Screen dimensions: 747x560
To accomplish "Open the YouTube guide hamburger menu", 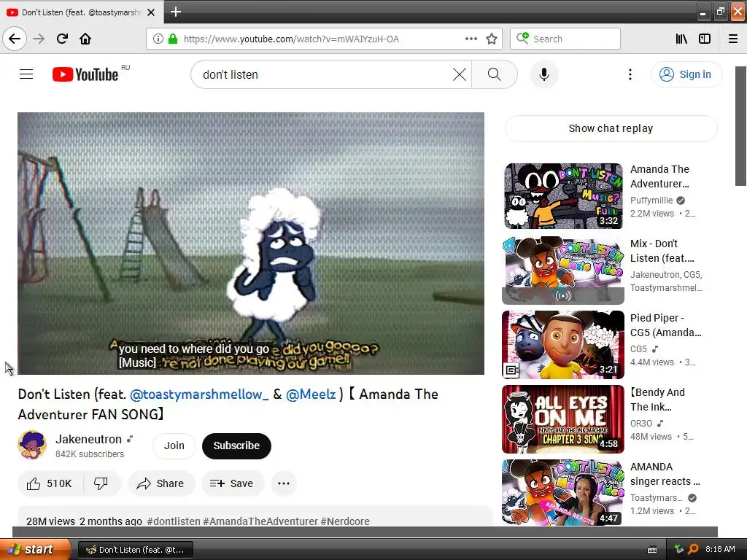I will (x=26, y=74).
